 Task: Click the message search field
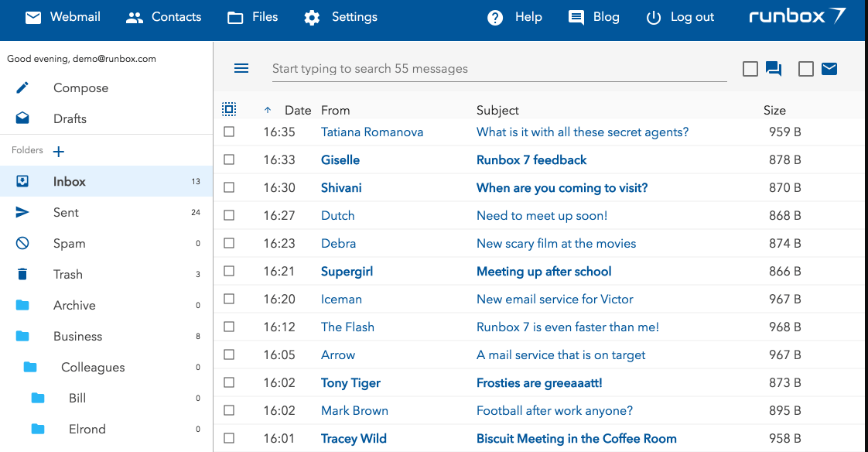(499, 69)
